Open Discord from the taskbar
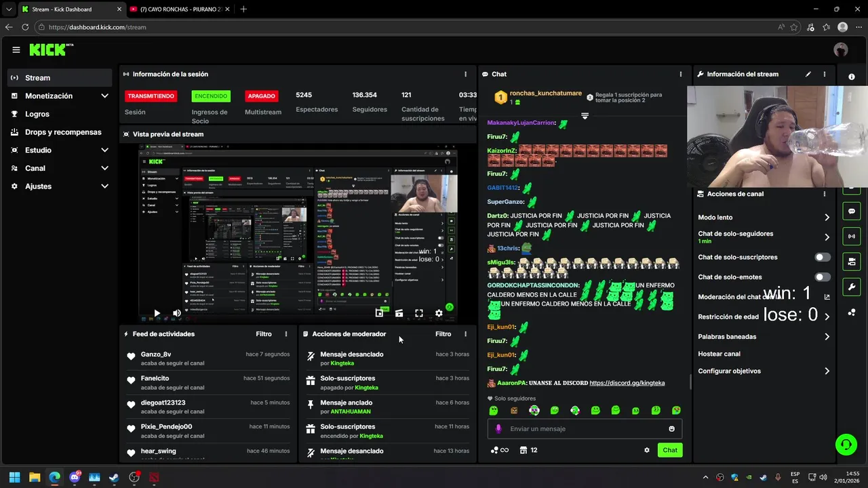Viewport: 868px width, 488px height. 75,478
